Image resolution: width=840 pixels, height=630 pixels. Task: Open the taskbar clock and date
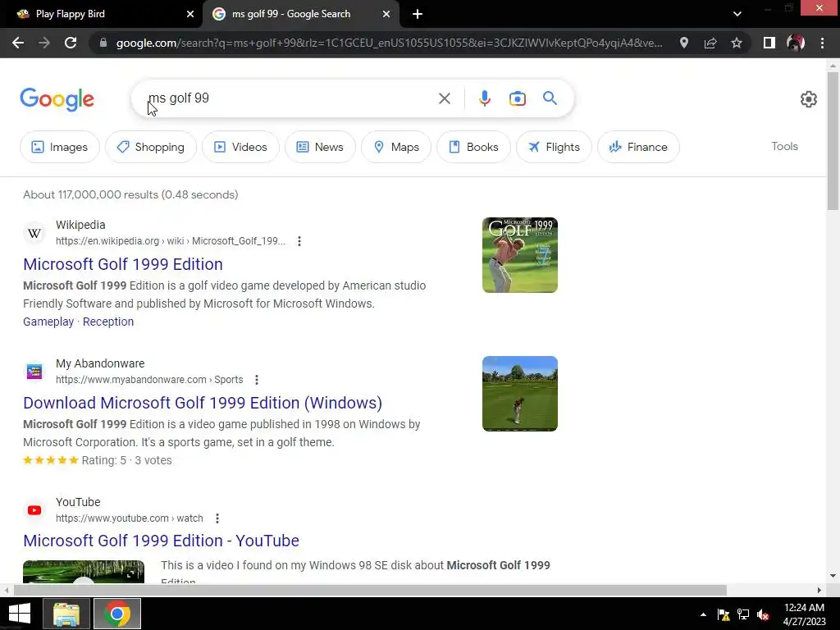pos(804,614)
